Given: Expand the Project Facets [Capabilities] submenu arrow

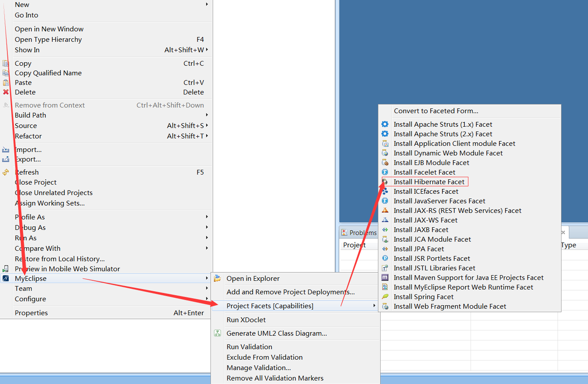Looking at the screenshot, I should 374,306.
